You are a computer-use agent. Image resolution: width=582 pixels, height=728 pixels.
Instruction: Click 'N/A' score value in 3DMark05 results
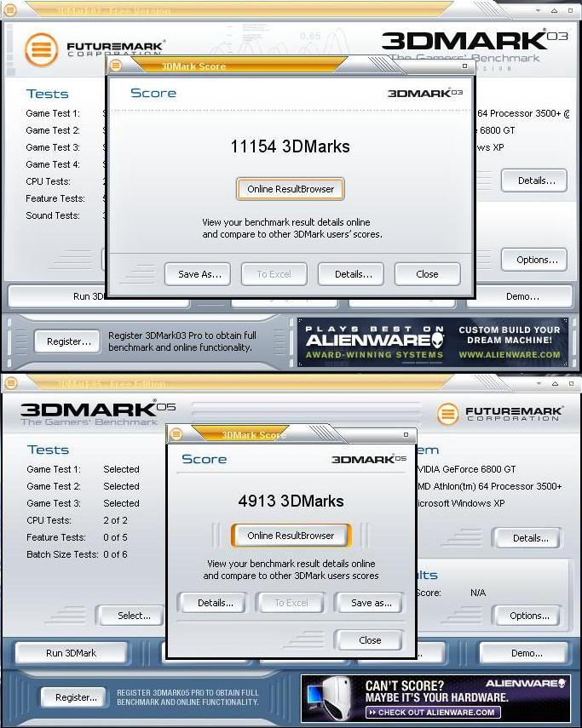[x=477, y=593]
